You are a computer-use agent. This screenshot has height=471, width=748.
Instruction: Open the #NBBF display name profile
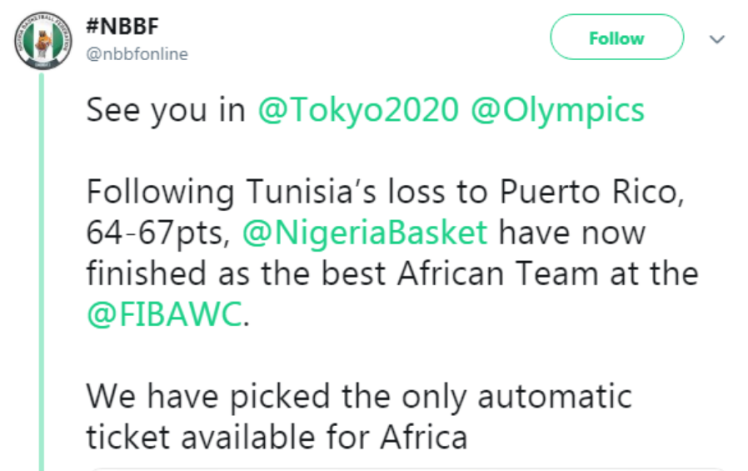(x=122, y=26)
